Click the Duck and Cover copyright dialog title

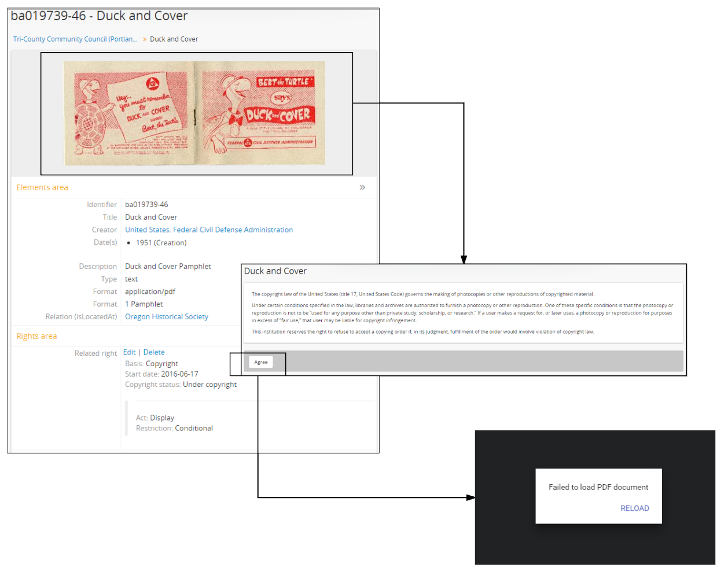(275, 271)
